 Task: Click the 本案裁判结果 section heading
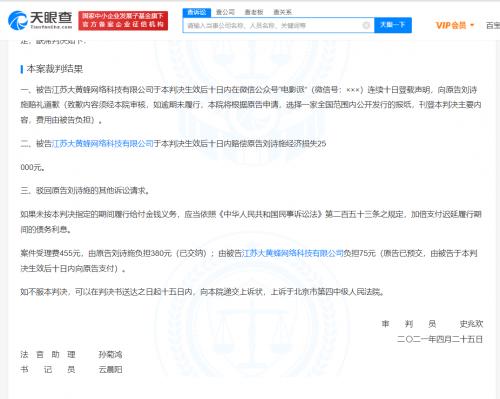tap(55, 69)
